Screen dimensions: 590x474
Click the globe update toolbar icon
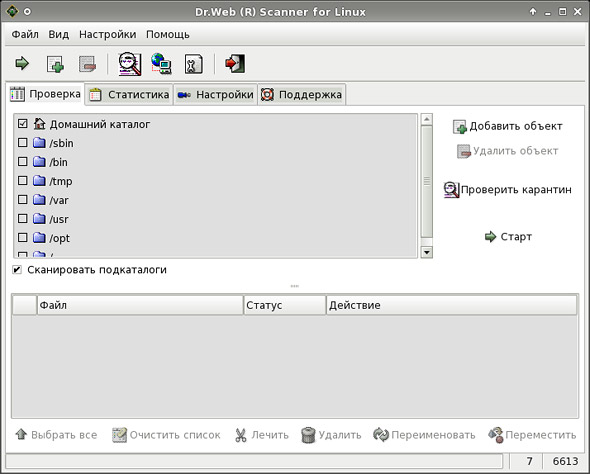162,64
